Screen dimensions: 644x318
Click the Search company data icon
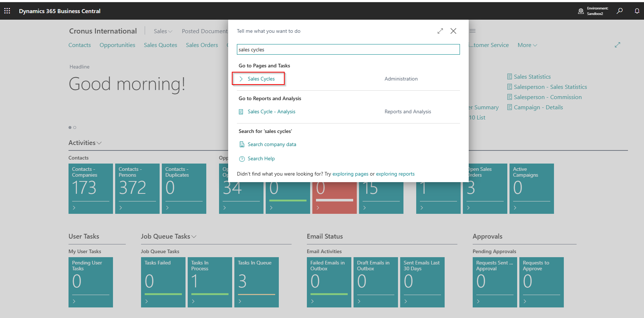[242, 145]
